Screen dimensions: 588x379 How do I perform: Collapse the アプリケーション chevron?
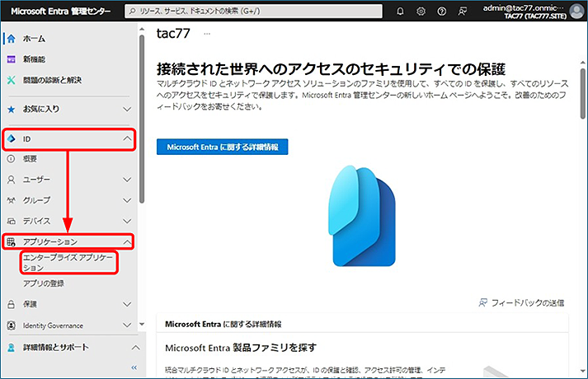127,242
